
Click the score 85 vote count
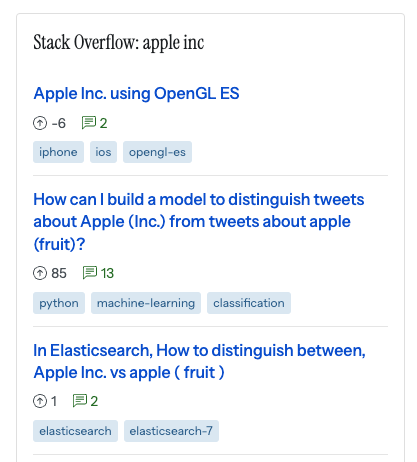tap(59, 273)
